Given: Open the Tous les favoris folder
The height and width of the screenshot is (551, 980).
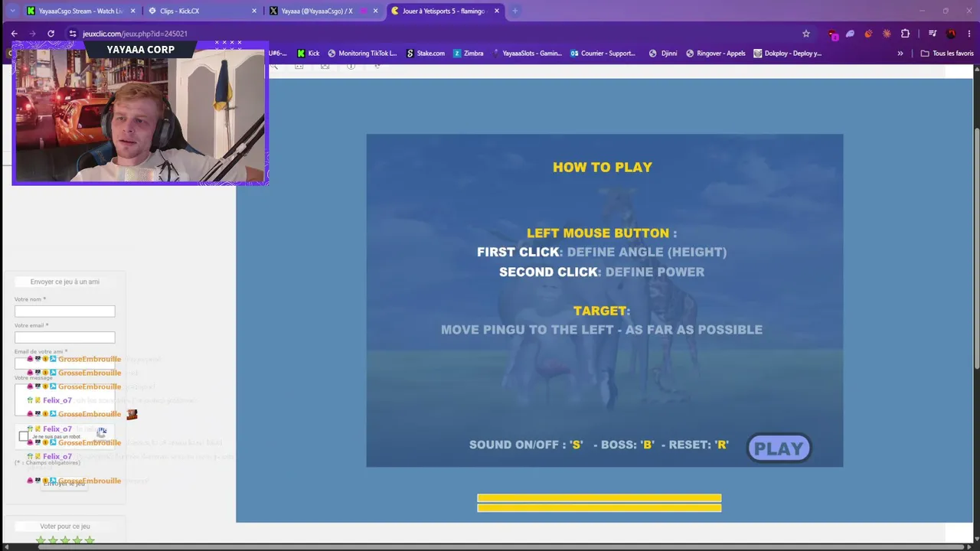Looking at the screenshot, I should click(x=947, y=54).
